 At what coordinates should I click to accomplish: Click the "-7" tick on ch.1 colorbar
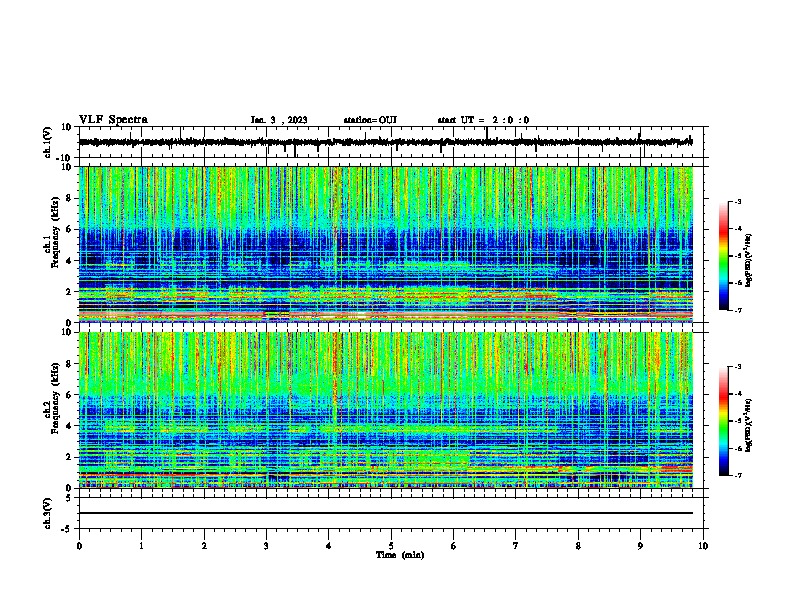pos(737,310)
